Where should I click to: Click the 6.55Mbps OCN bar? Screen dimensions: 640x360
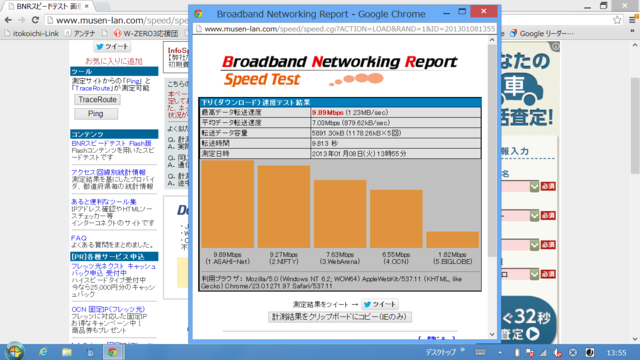[x=396, y=219]
